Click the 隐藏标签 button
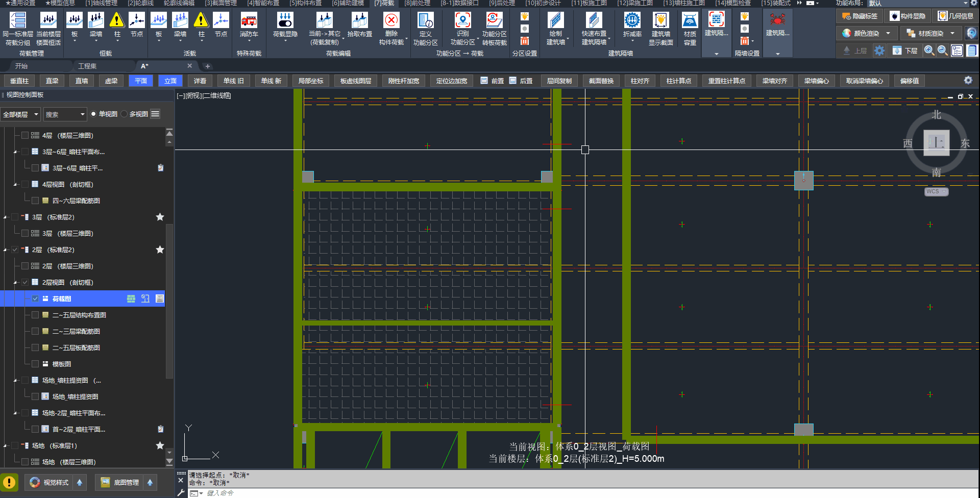Image resolution: width=980 pixels, height=498 pixels. 860,16
